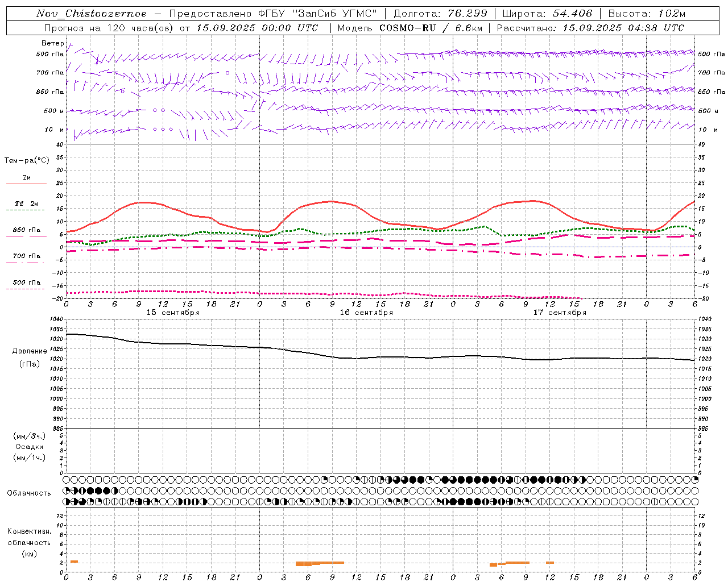Click the Давление pressure panel label

pos(30,351)
